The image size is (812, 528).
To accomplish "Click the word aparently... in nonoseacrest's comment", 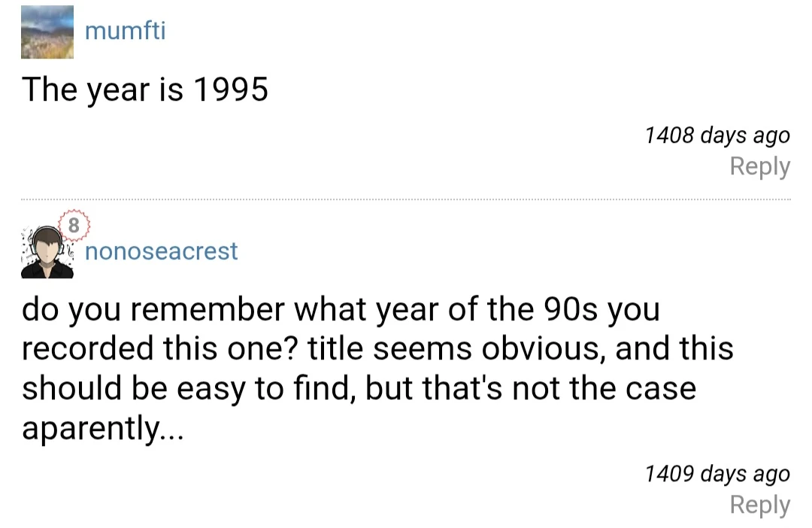I will [103, 429].
